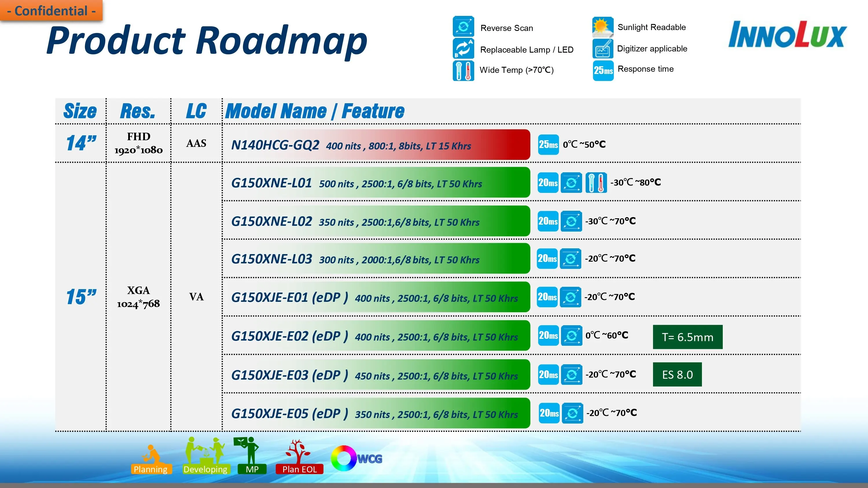Viewport: 868px width, 488px height.
Task: Click the Replaceable Lamp / LED legend icon
Action: (463, 49)
